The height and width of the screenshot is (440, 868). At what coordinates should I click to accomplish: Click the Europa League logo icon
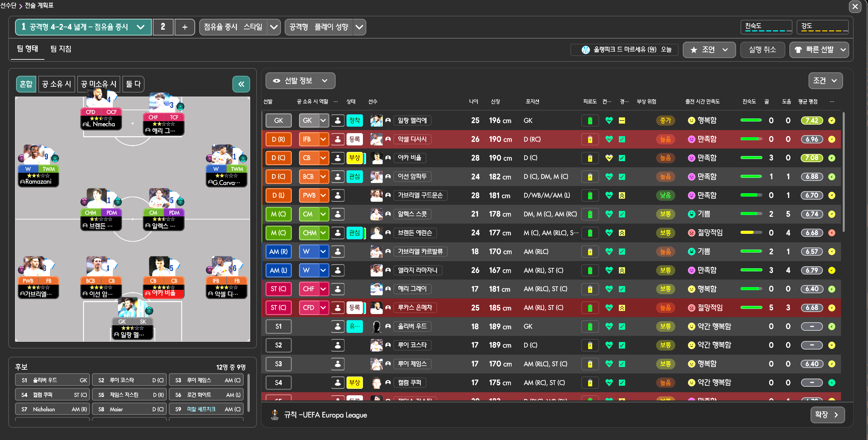275,415
